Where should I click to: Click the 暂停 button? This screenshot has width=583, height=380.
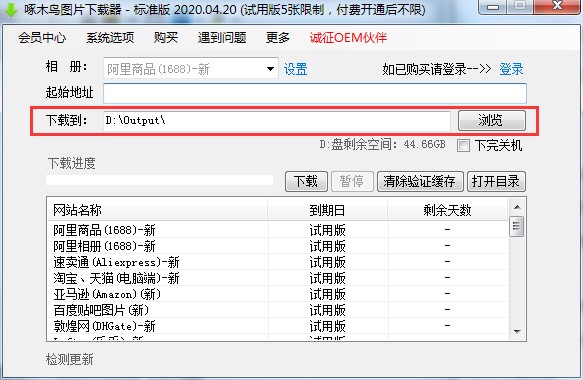(352, 181)
